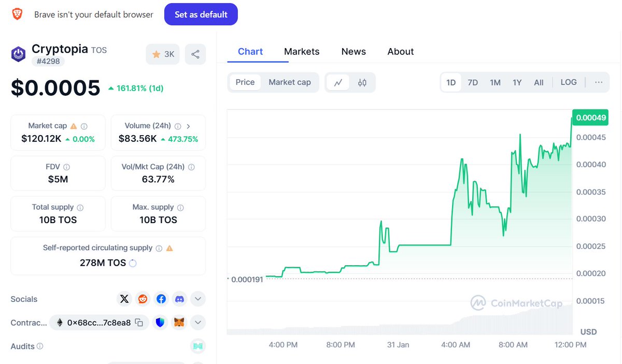Open Total supply info icon

coord(80,207)
